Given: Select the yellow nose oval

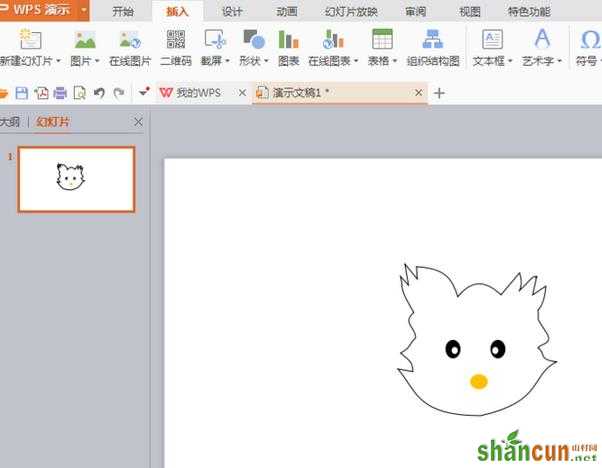Looking at the screenshot, I should tap(479, 381).
